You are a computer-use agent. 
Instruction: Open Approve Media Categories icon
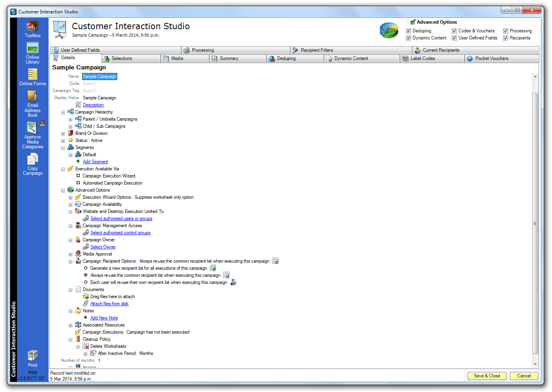pyautogui.click(x=32, y=127)
